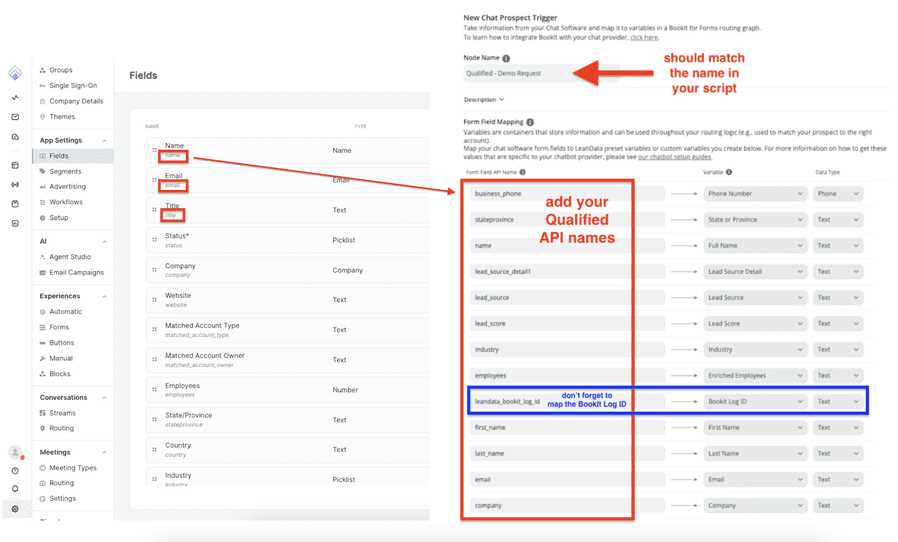The width and height of the screenshot is (898, 542).
Task: Open the Phone Number variable dropdown
Action: (755, 194)
